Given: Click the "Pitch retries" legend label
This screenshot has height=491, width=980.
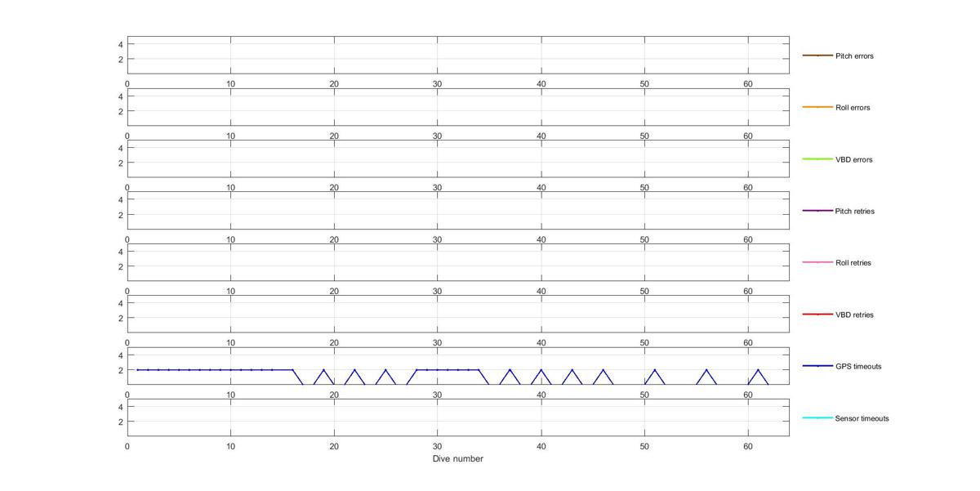Looking at the screenshot, I should [854, 212].
